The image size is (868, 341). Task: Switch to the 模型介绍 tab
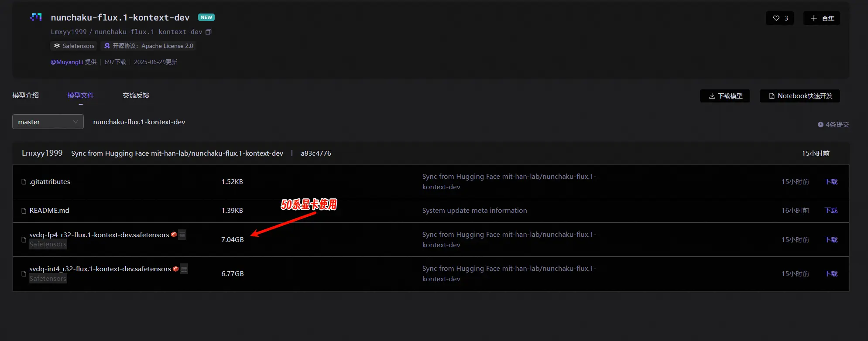(x=25, y=95)
